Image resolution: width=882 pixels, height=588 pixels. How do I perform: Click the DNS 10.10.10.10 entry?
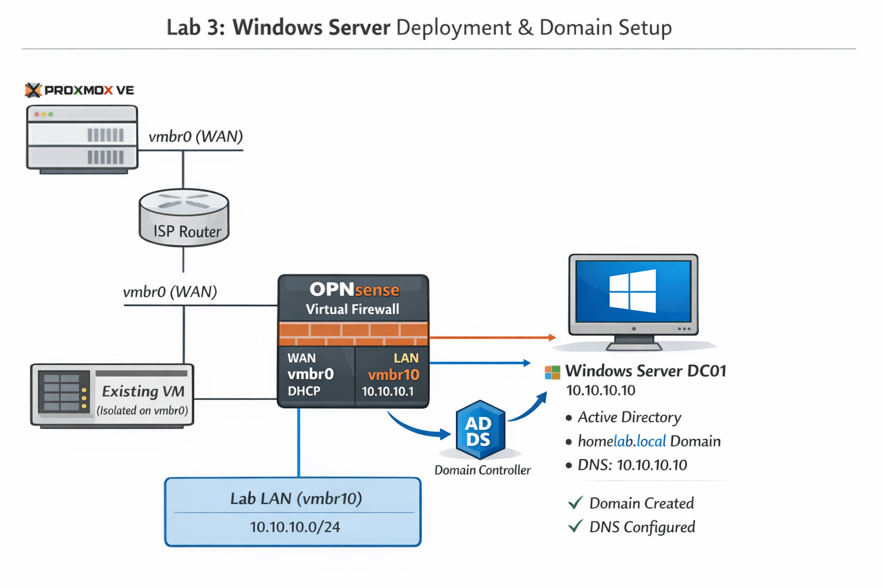click(631, 465)
